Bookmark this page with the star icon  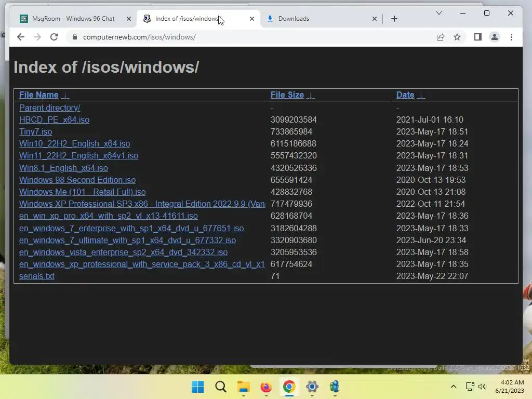pos(457,37)
